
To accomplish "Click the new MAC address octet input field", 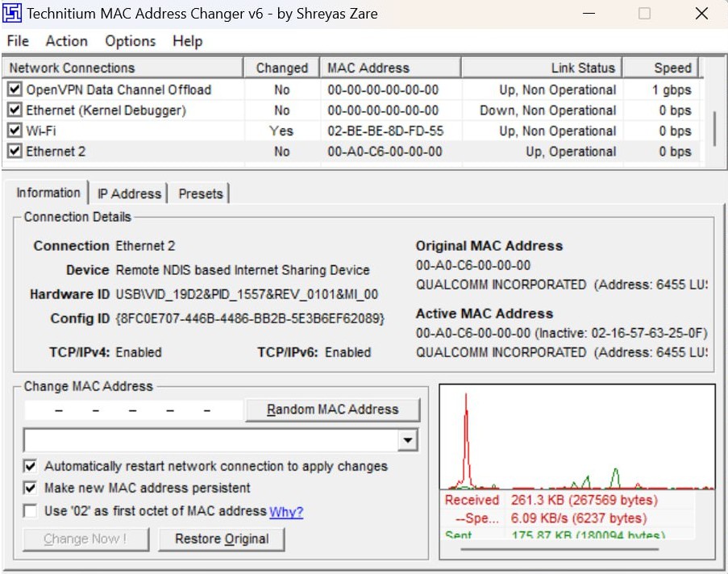I will pyautogui.click(x=134, y=410).
